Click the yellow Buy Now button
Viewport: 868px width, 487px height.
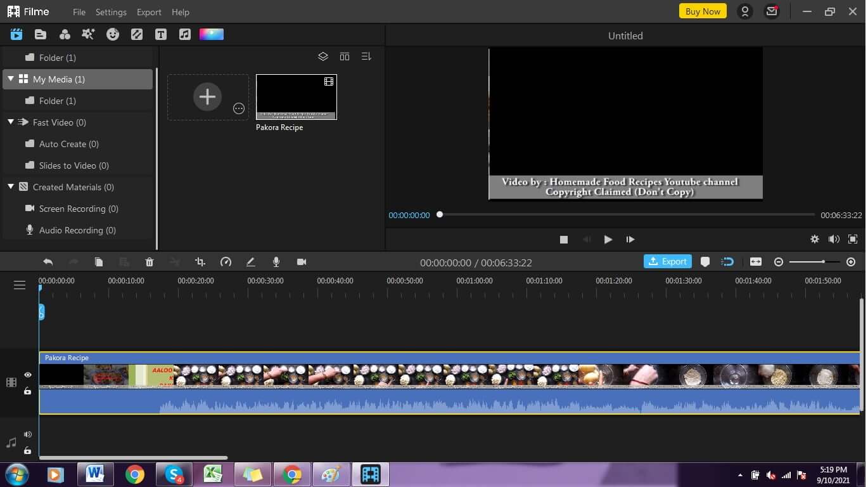703,11
